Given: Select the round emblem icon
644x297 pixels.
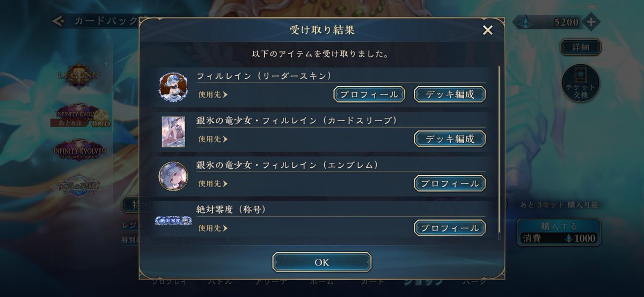Looking at the screenshot, I should (x=173, y=176).
